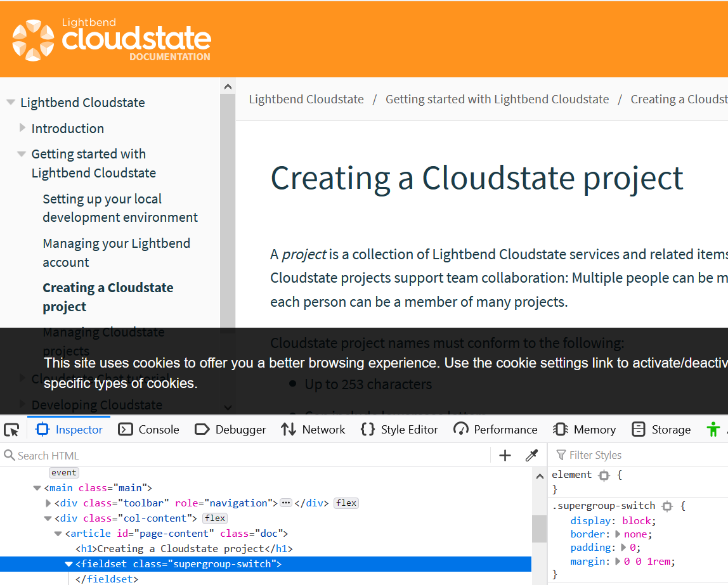Click the element rule selector highlighter icon
The height and width of the screenshot is (585, 728).
[x=604, y=475]
